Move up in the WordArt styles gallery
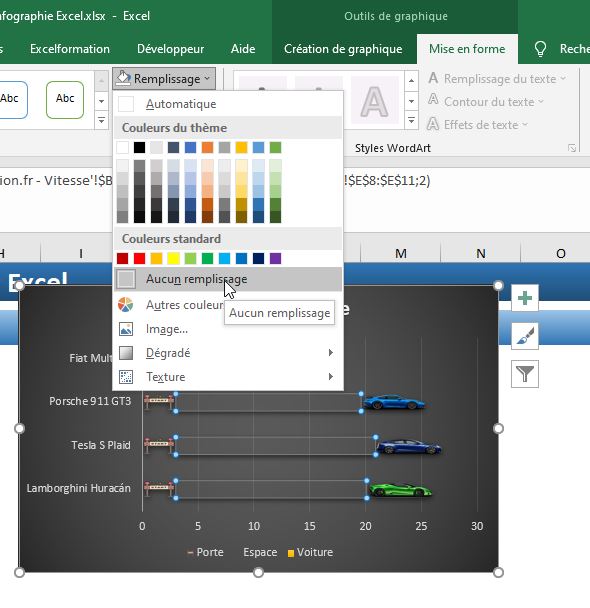 pos(411,81)
